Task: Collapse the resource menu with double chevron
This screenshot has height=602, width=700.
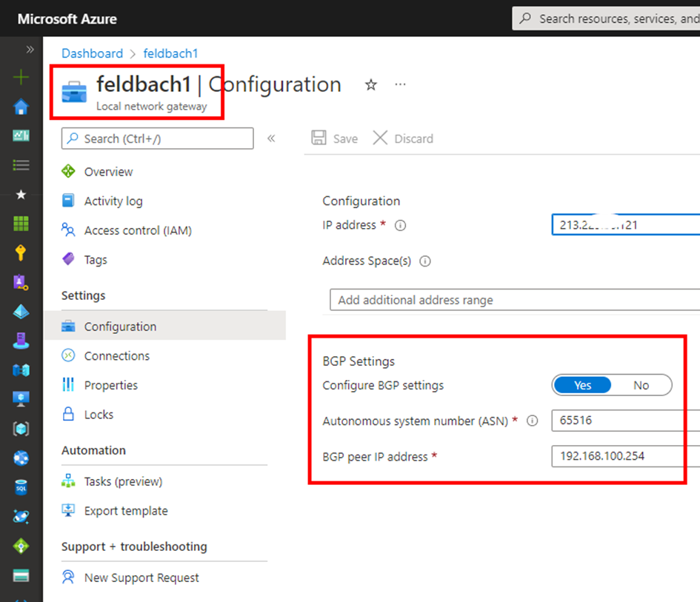Action: coord(271,138)
